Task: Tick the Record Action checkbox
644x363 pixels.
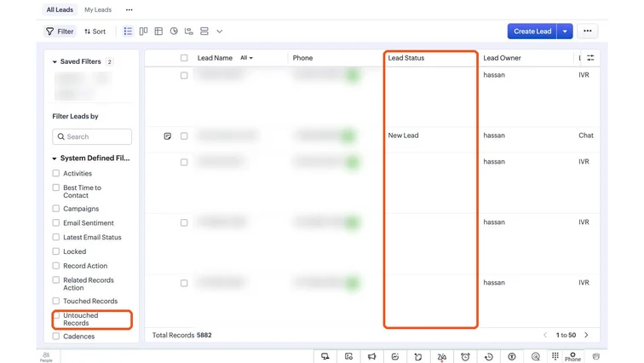Action: coord(56,266)
